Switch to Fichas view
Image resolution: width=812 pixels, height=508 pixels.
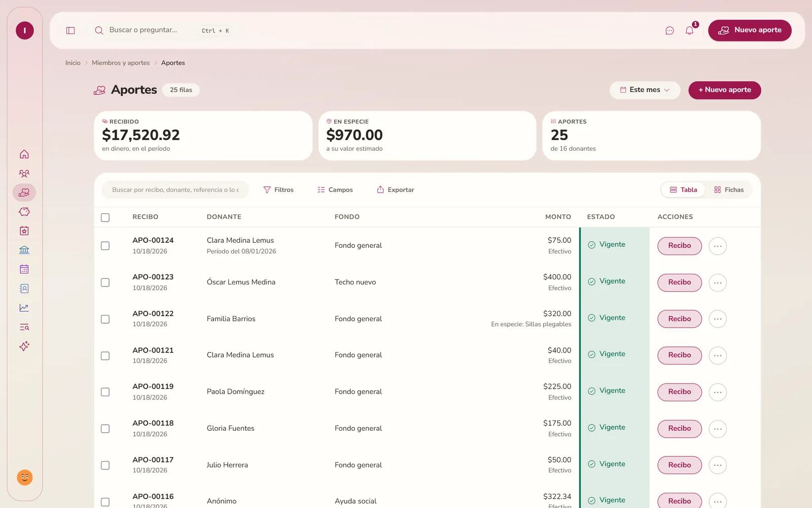(729, 189)
